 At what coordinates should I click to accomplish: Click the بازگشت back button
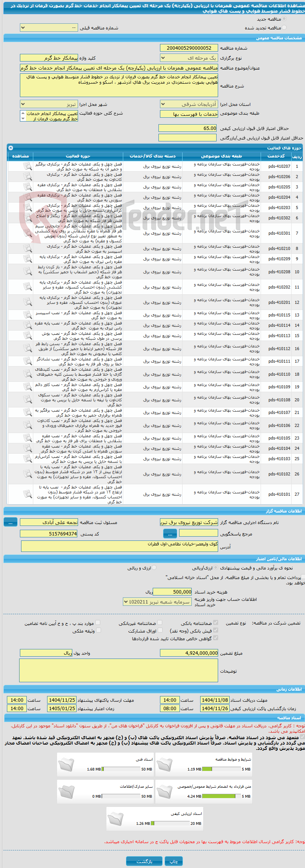point(145,861)
